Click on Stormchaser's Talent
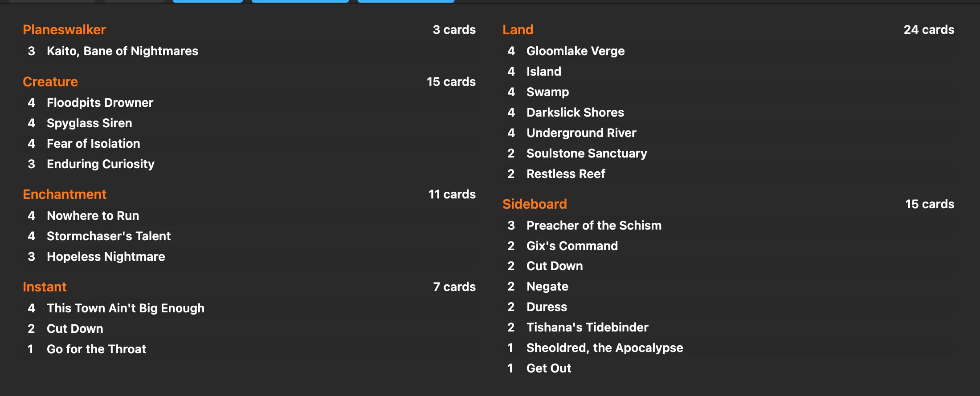 [108, 236]
